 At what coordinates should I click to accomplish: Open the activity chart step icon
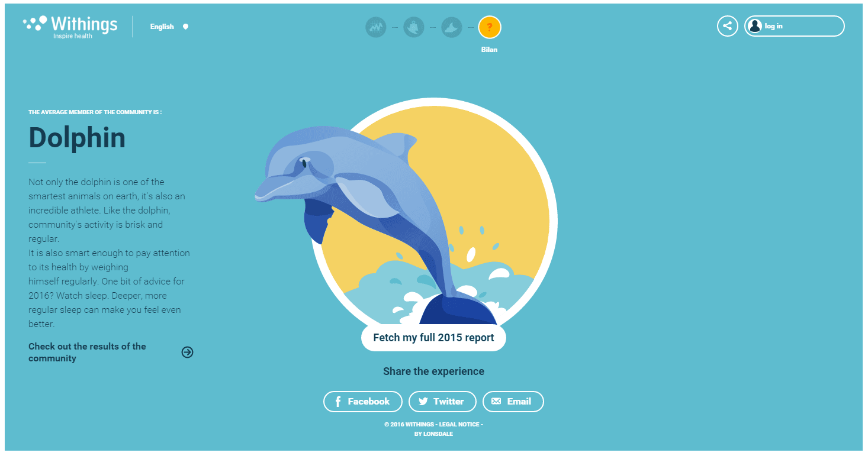click(376, 27)
